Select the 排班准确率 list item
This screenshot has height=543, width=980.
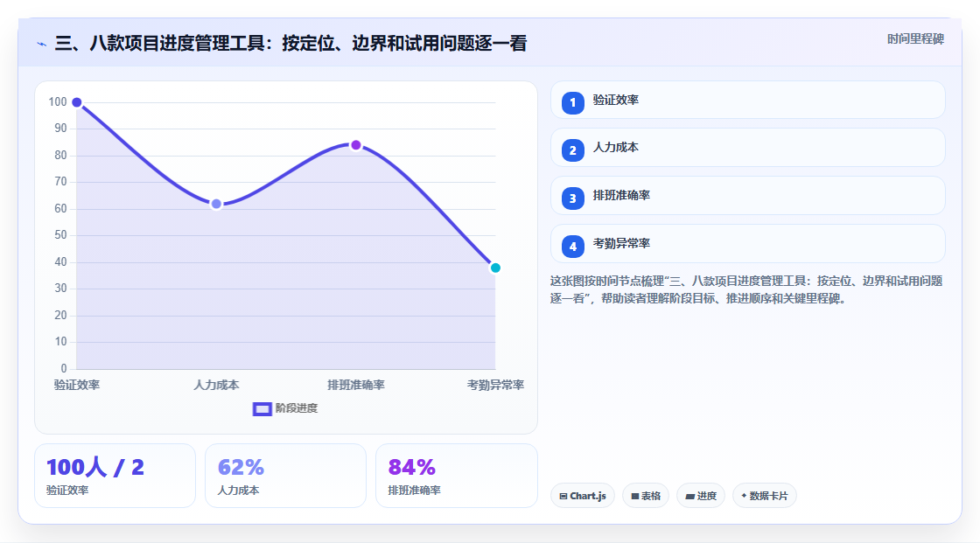pyautogui.click(x=747, y=196)
